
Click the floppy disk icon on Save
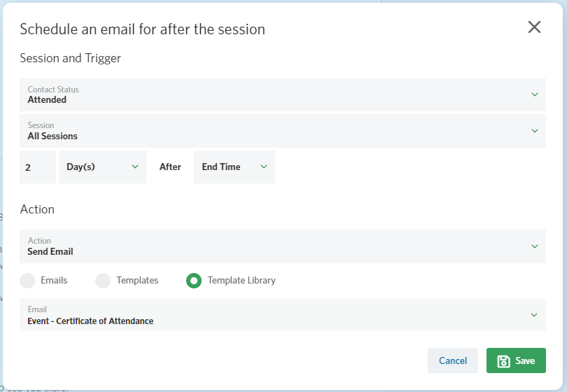pyautogui.click(x=503, y=361)
